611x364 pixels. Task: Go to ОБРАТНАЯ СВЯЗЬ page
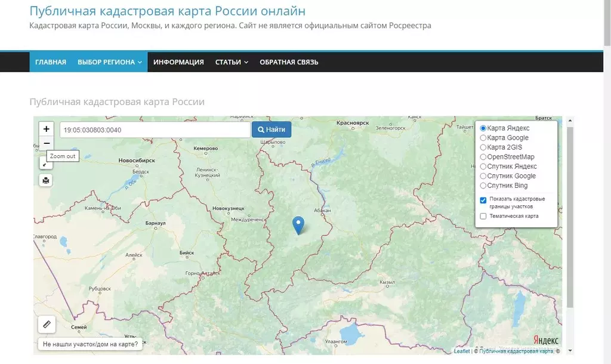(289, 62)
